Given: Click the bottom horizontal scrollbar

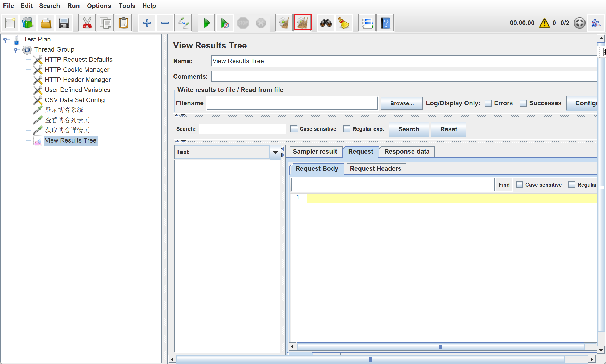Looking at the screenshot, I should tap(370, 359).
